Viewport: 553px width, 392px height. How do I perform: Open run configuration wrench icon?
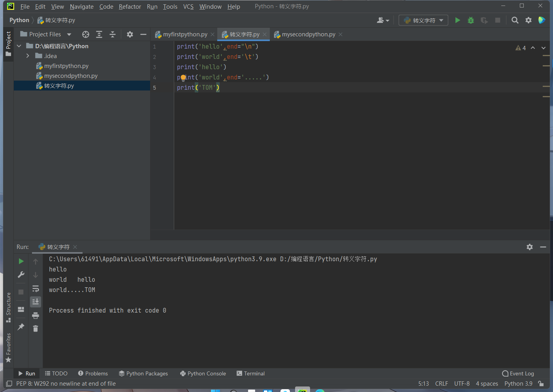(x=21, y=275)
